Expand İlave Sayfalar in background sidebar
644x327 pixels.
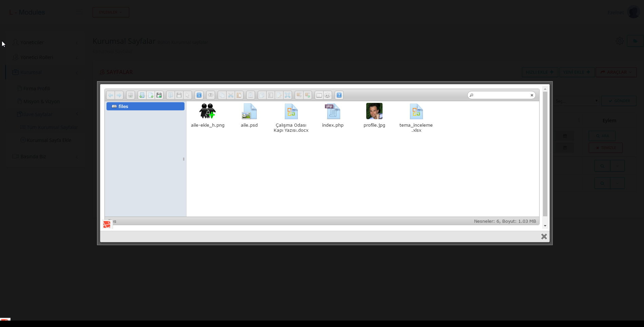point(47,114)
